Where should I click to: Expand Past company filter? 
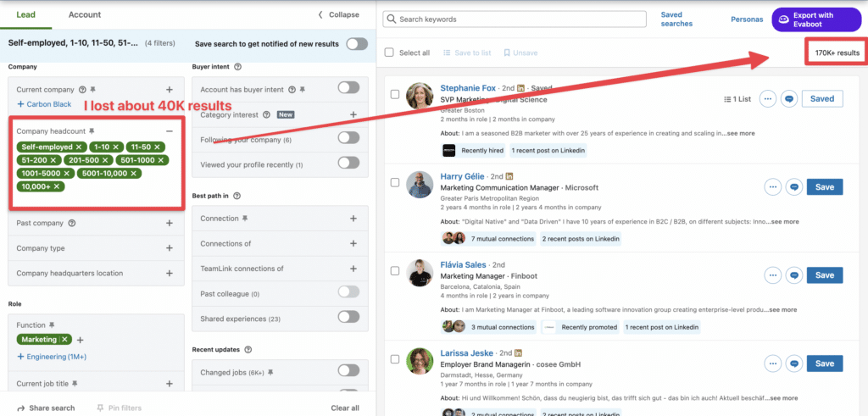(x=170, y=224)
